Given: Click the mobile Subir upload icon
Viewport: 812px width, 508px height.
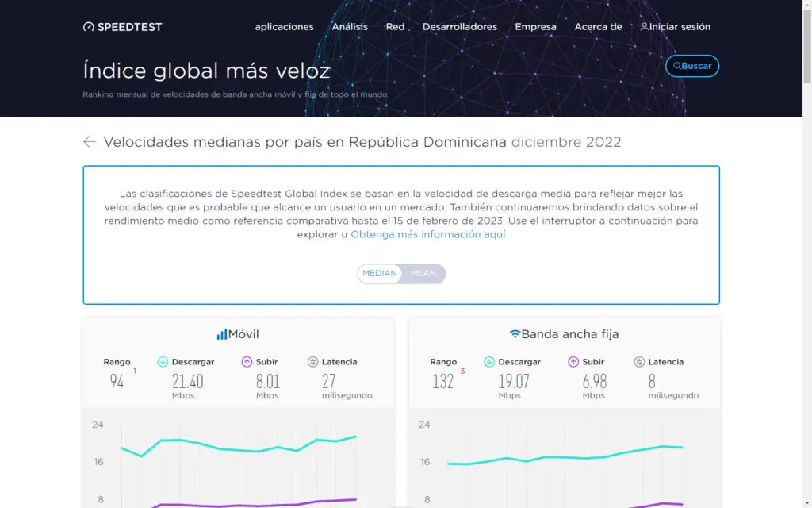Looking at the screenshot, I should pyautogui.click(x=247, y=362).
